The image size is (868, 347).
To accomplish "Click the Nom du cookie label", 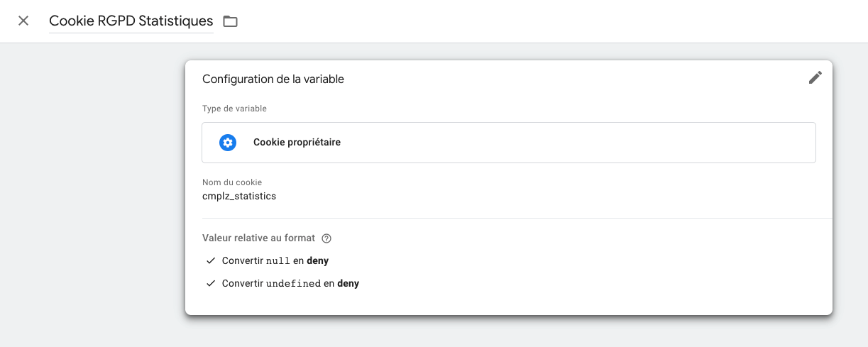I will (x=232, y=182).
